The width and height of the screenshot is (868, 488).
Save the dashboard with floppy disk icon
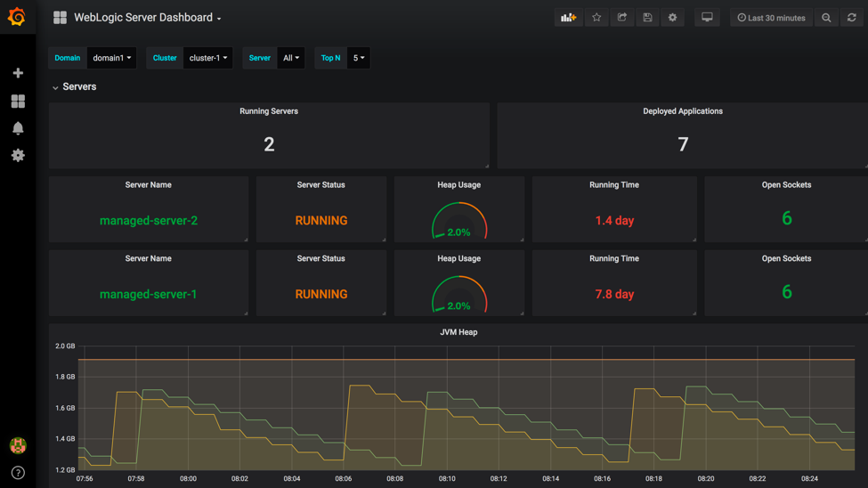click(647, 18)
